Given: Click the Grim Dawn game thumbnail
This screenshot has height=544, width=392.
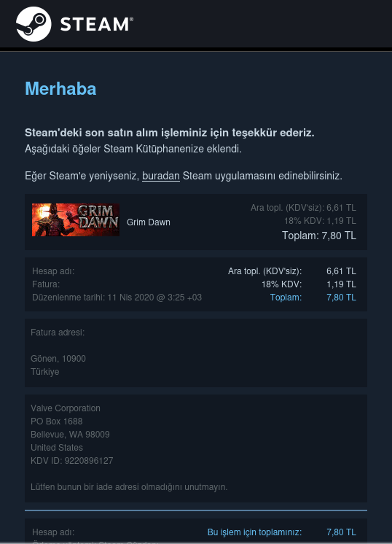Looking at the screenshot, I should point(76,219).
